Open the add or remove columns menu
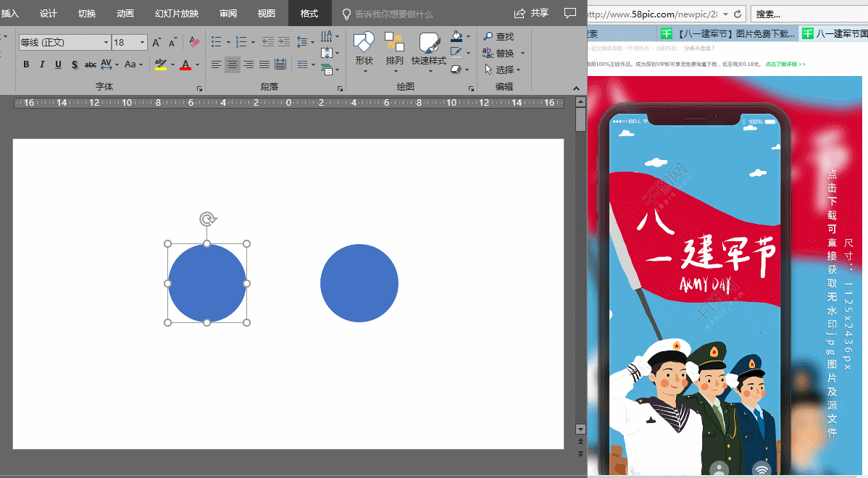 coord(306,64)
